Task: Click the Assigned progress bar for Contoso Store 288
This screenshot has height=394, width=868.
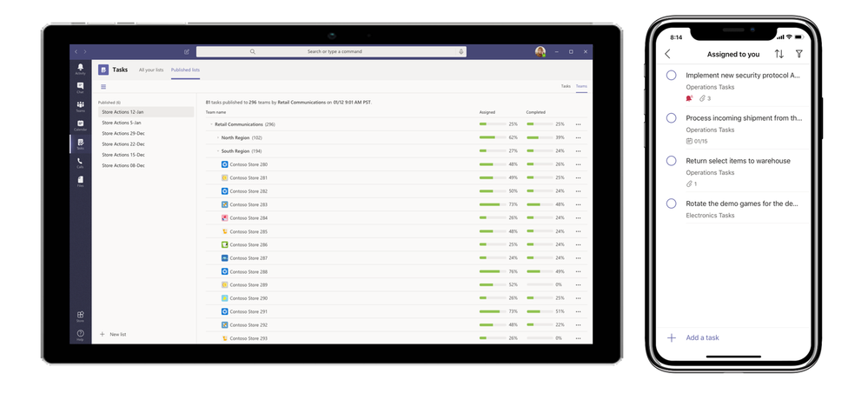Action: pos(492,271)
